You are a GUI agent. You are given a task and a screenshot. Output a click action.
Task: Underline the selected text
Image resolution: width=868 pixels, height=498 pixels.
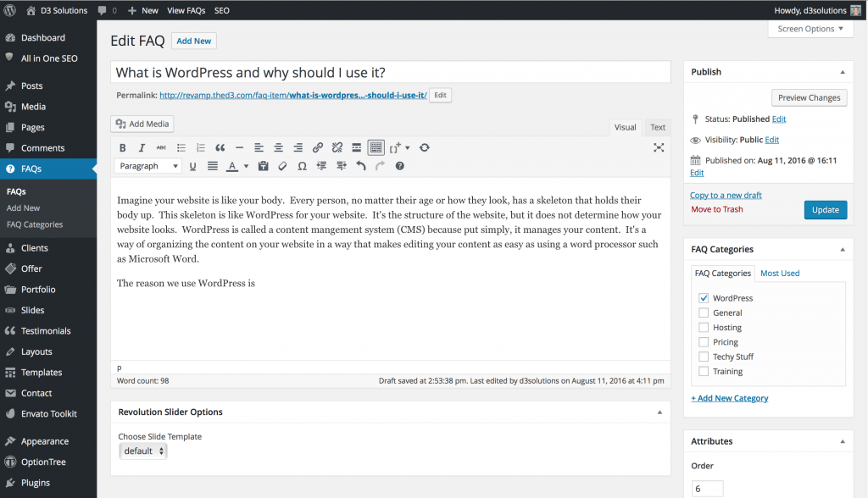(x=192, y=166)
